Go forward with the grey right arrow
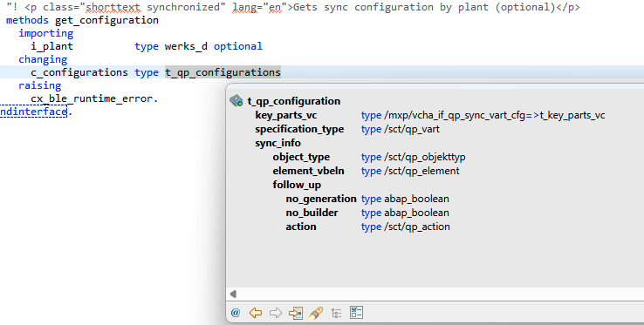Viewport: 644px width, 325px height. click(x=276, y=313)
